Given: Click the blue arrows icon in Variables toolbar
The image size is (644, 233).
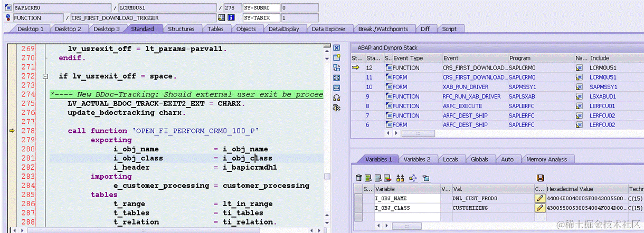Looking at the screenshot, I should [413, 178].
